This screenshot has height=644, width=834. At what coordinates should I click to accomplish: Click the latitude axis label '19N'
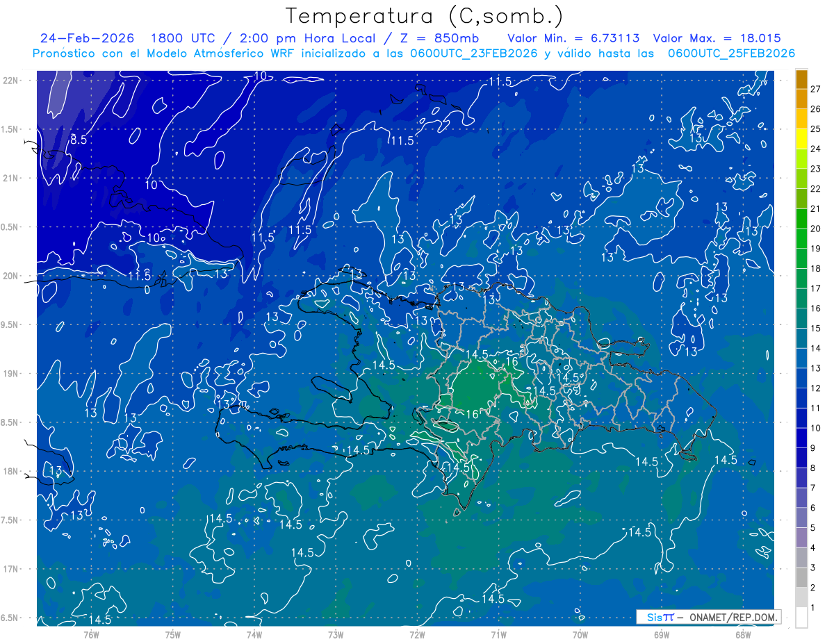(x=10, y=374)
